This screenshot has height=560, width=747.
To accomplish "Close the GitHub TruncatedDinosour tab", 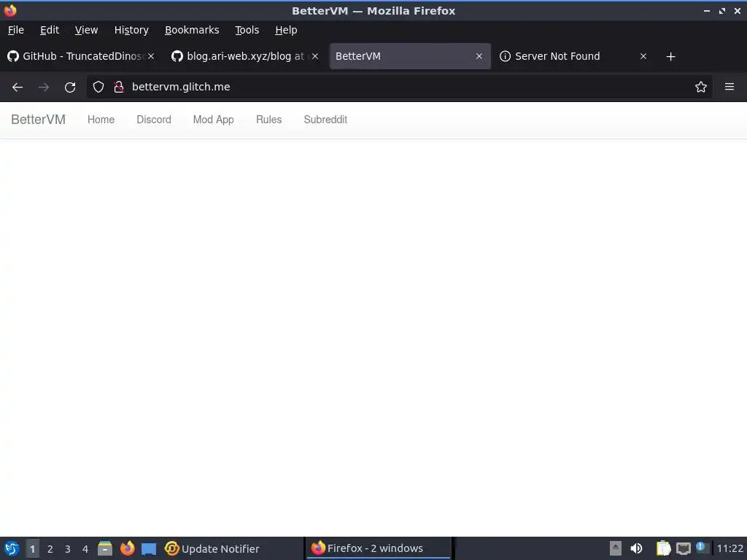I will pyautogui.click(x=151, y=56).
